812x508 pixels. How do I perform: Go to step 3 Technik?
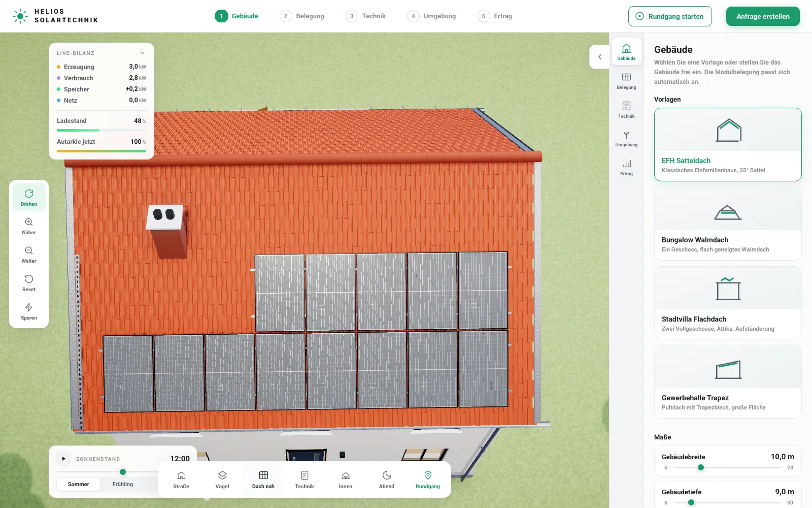[x=366, y=16]
